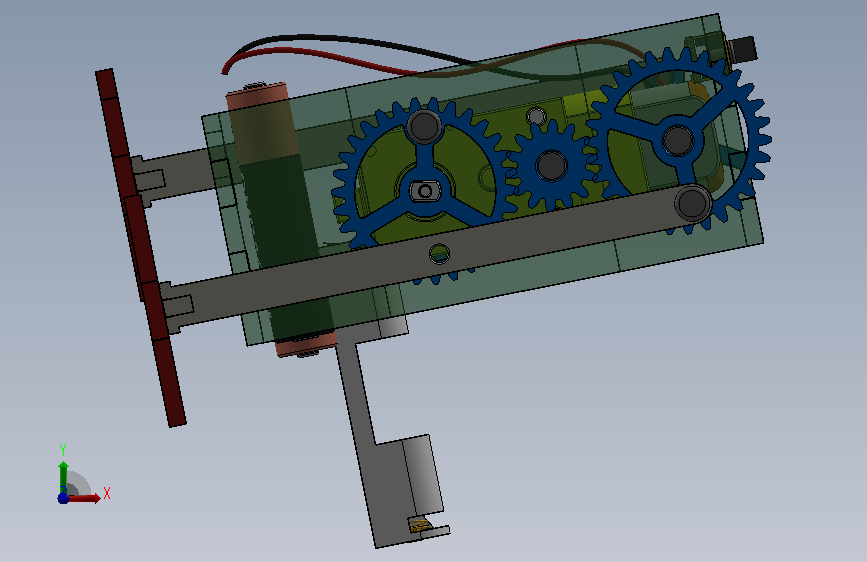This screenshot has height=562, width=867.
Task: Select the black wire above the housing
Action: coord(354,40)
